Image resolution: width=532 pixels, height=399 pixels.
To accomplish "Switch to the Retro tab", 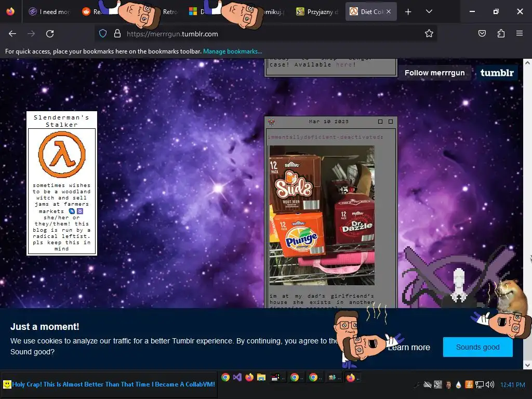I will pyautogui.click(x=170, y=11).
